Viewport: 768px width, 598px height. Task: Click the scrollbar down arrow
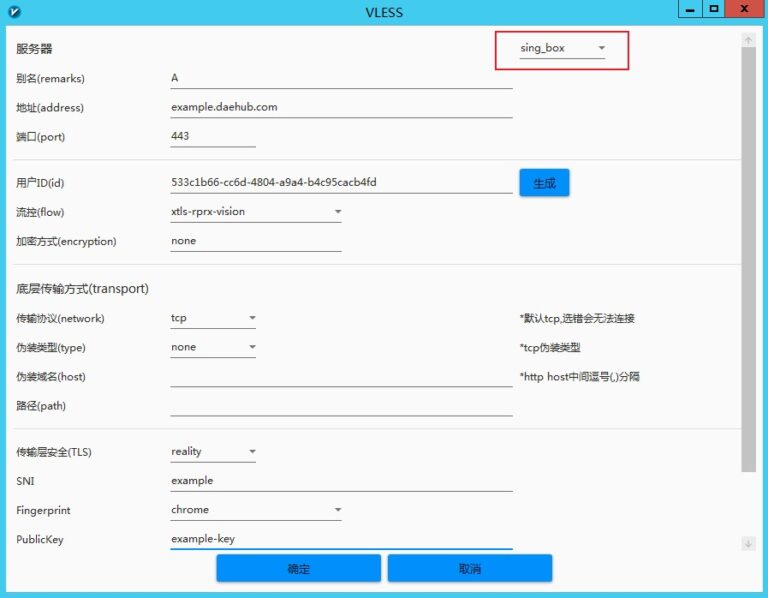pos(748,543)
